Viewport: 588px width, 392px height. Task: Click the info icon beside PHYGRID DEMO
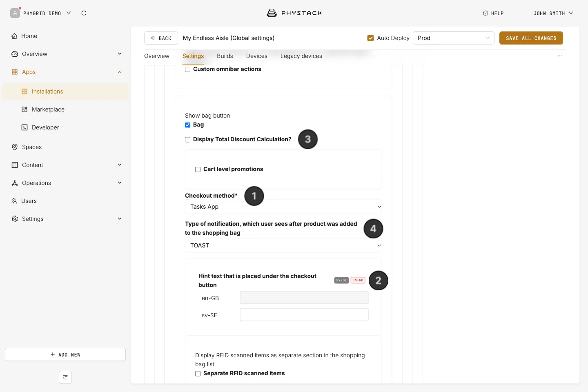[84, 13]
